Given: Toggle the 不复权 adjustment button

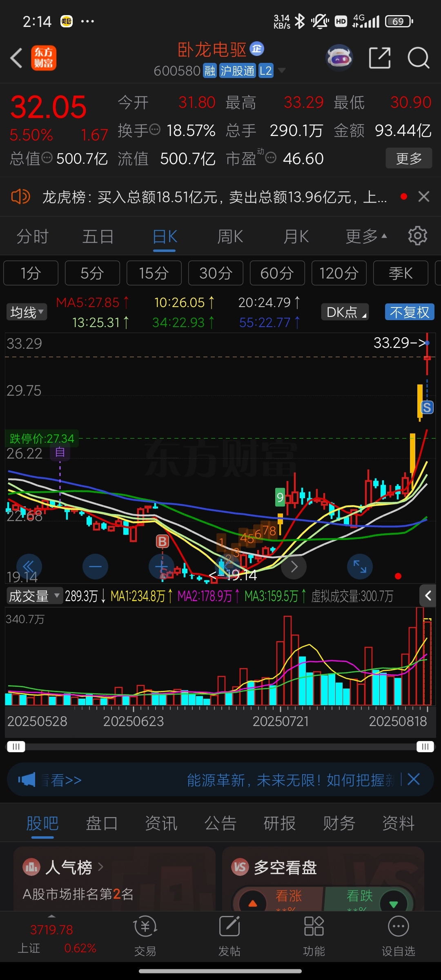Looking at the screenshot, I should [x=410, y=312].
